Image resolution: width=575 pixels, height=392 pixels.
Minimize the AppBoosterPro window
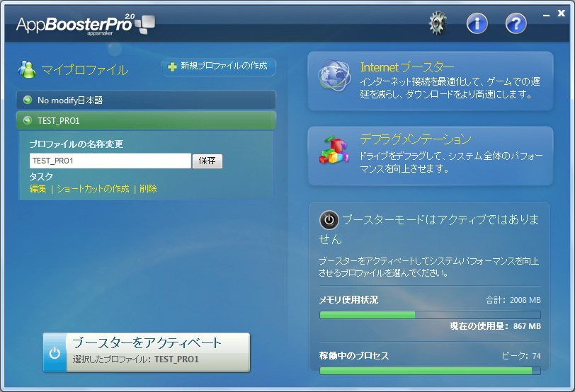(547, 15)
